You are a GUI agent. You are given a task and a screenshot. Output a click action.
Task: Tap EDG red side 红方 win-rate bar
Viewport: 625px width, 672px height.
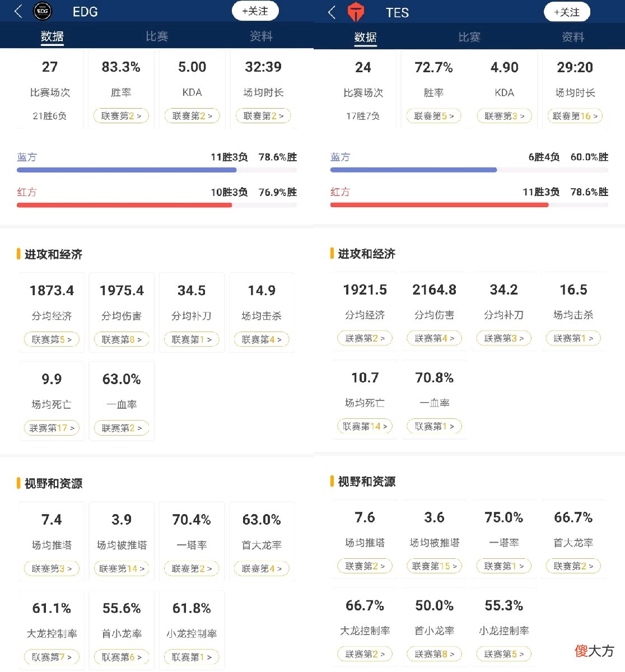pos(157,205)
